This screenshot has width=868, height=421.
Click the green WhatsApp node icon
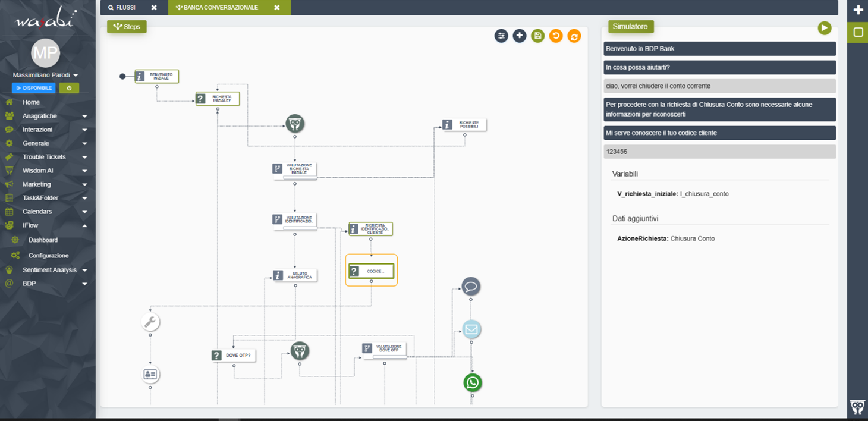(x=473, y=382)
